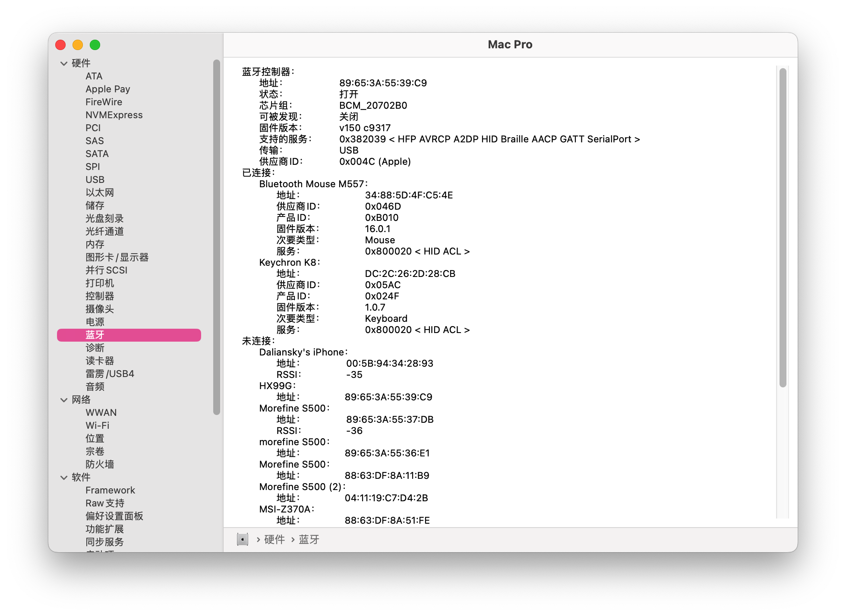Image resolution: width=846 pixels, height=616 pixels.
Task: Collapse the 网络 section chevron
Action: coord(64,400)
